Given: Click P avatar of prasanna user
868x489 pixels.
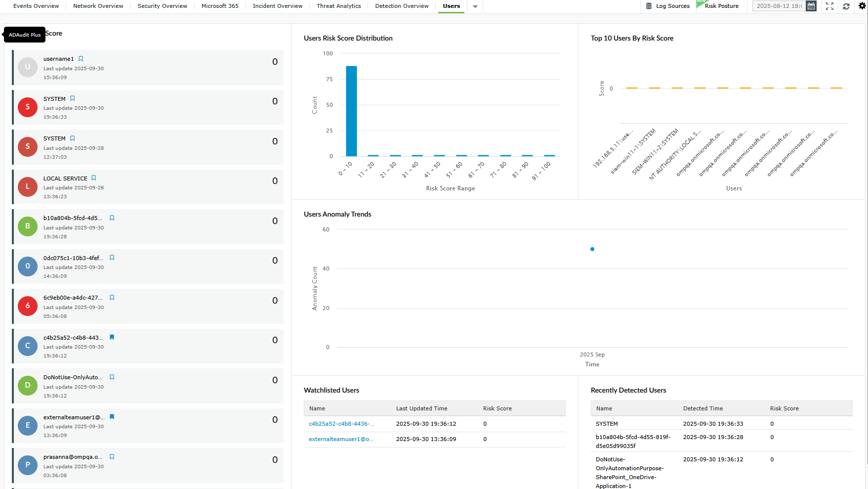Looking at the screenshot, I should click(x=28, y=465).
